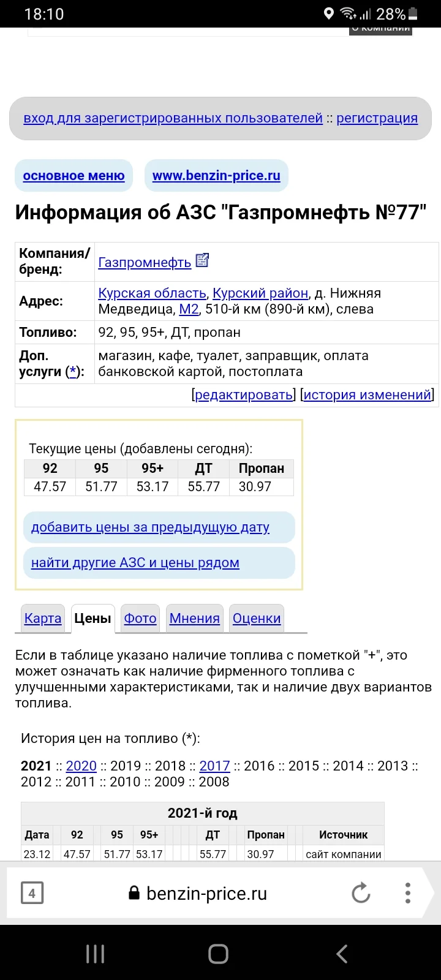Switch to the Карта tab
This screenshot has height=980, width=441.
pyautogui.click(x=43, y=618)
